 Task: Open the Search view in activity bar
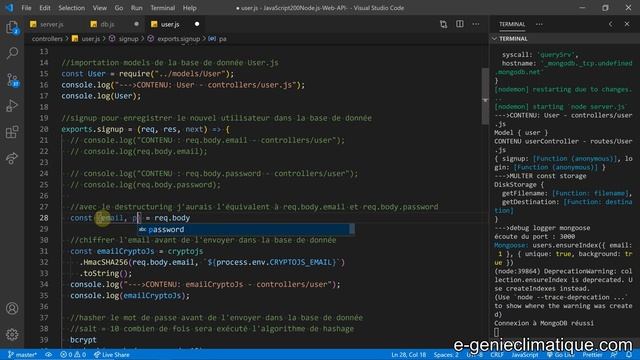[12, 53]
